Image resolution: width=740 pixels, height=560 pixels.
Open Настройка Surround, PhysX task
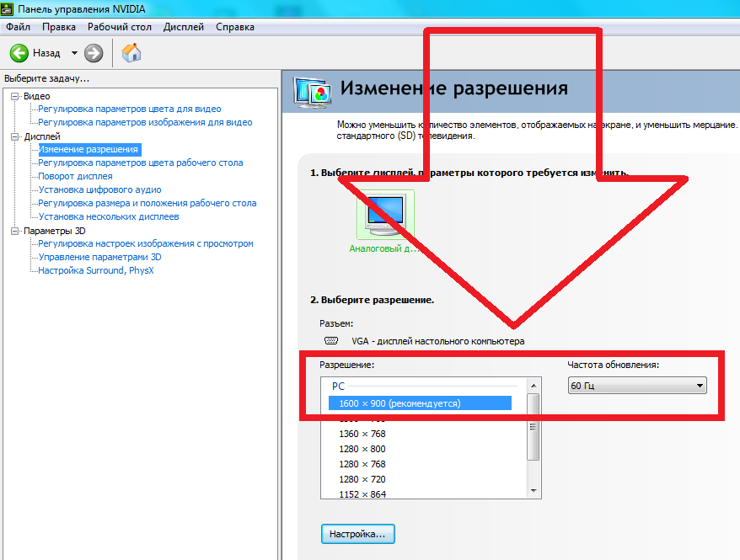[96, 270]
